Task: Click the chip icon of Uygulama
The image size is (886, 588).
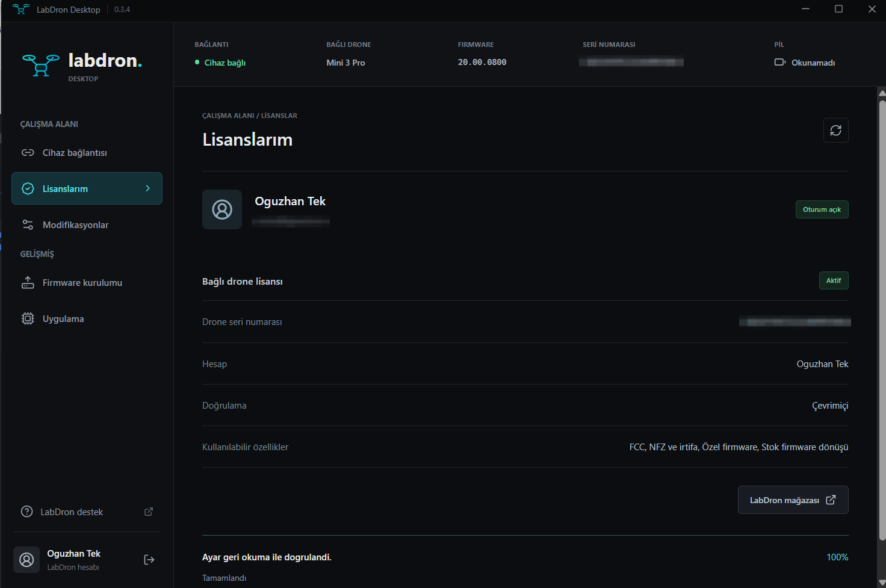Action: (x=28, y=319)
